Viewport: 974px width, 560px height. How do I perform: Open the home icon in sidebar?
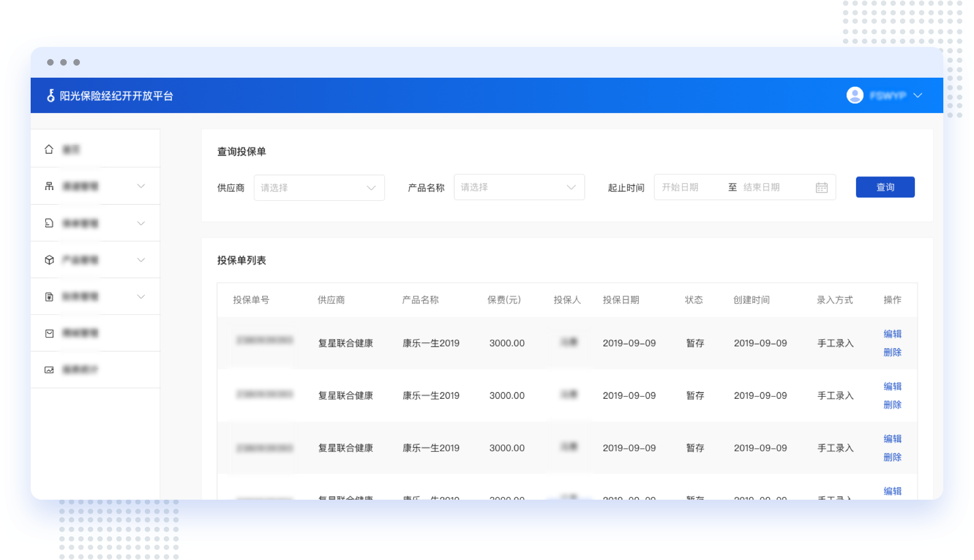(49, 150)
